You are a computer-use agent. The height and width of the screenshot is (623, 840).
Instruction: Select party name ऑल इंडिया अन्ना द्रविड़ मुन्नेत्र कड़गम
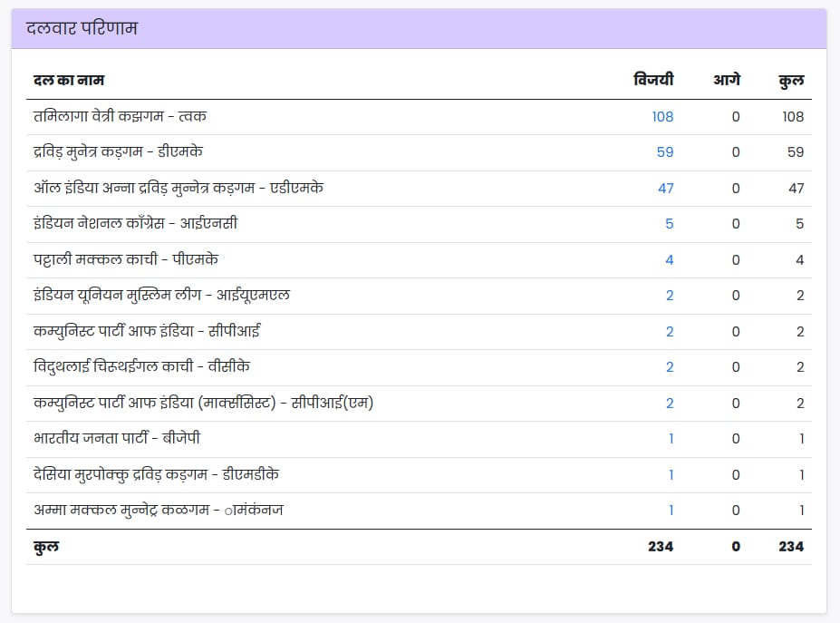click(x=143, y=189)
